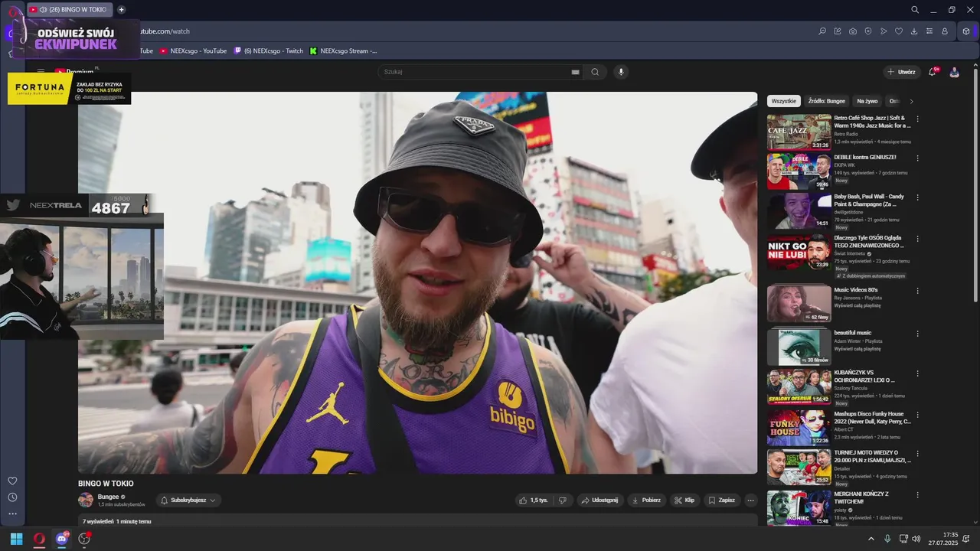Open Opera tab search magnifier

(x=915, y=10)
